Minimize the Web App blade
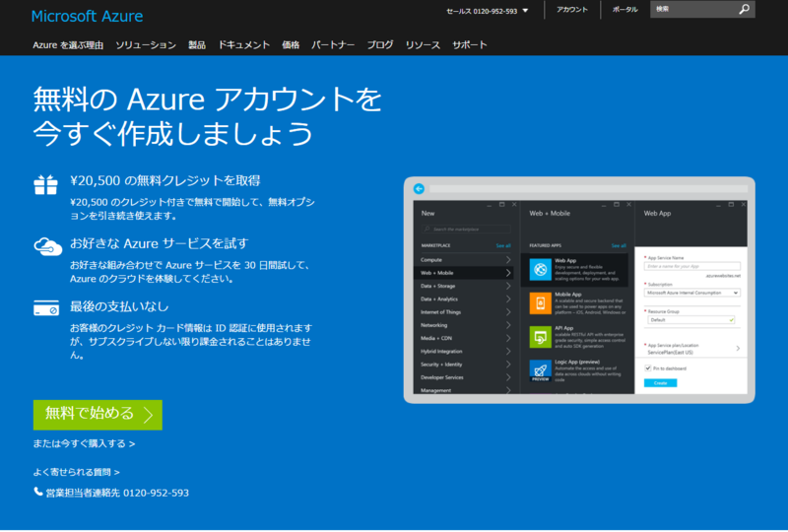Viewport: 788px width, 532px height. 718,205
